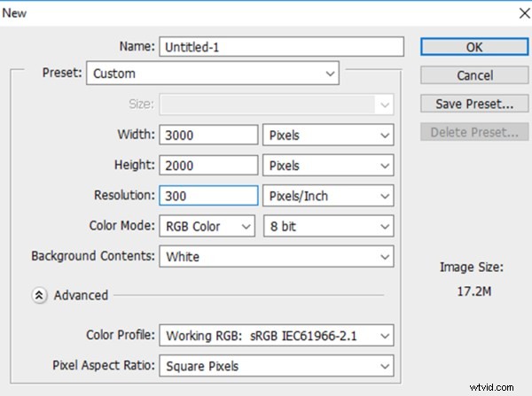The image size is (532, 396).
Task: Click the Name text field
Action: [280, 47]
